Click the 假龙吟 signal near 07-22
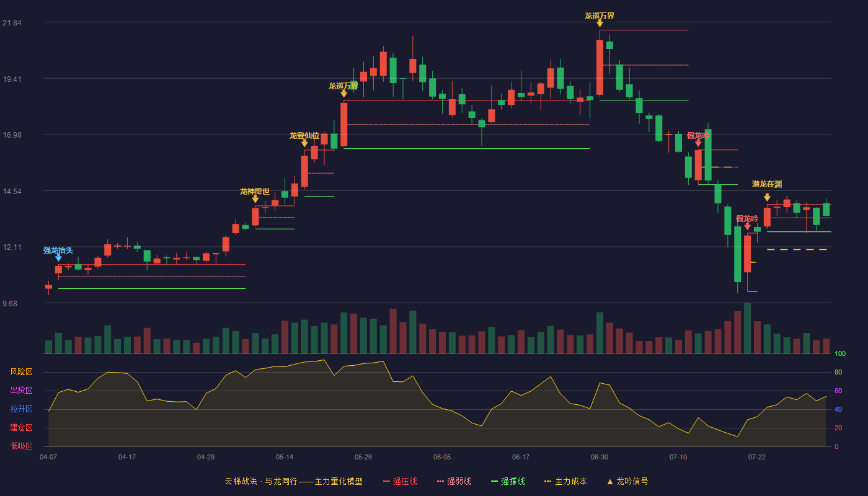868x496 pixels. pos(747,226)
